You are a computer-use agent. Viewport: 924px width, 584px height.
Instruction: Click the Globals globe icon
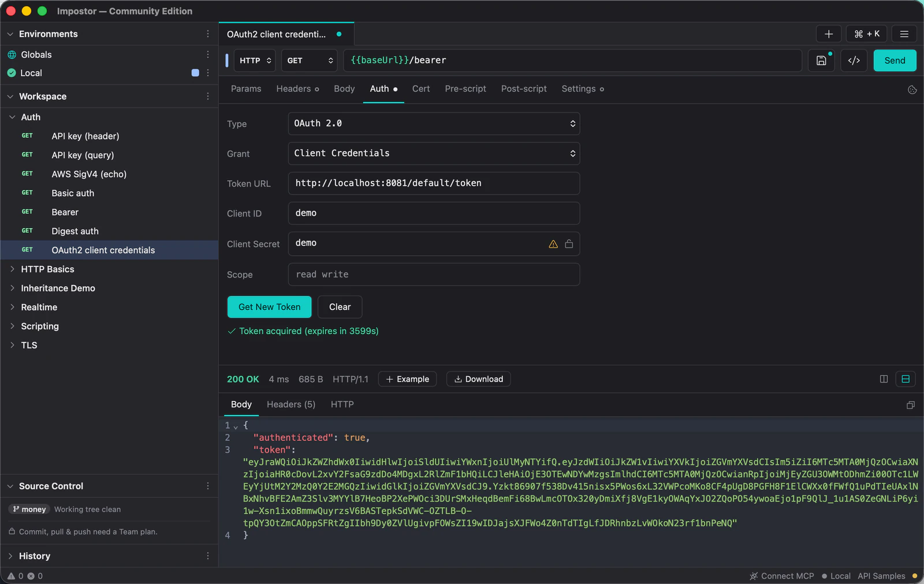tap(12, 55)
